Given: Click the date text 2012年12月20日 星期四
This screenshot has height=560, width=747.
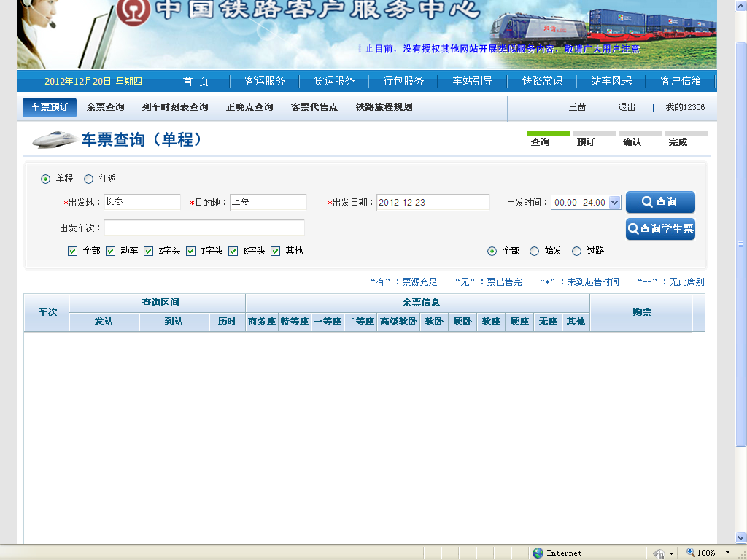Looking at the screenshot, I should [x=93, y=82].
